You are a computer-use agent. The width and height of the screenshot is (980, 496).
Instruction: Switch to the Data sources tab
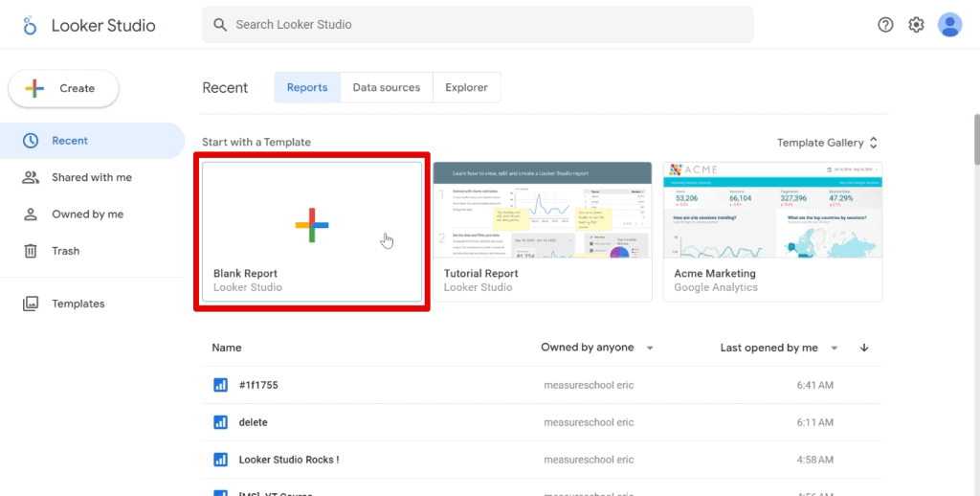(387, 87)
